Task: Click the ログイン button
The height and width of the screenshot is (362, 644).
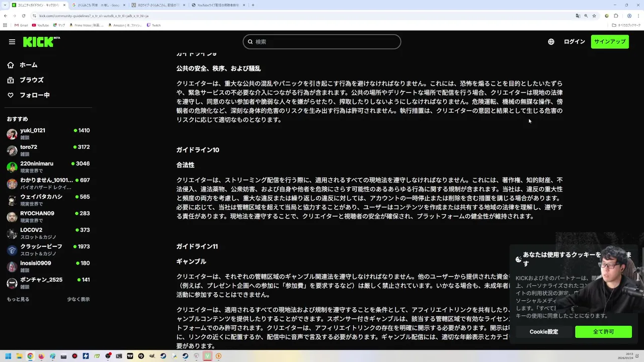Action: 574,42
